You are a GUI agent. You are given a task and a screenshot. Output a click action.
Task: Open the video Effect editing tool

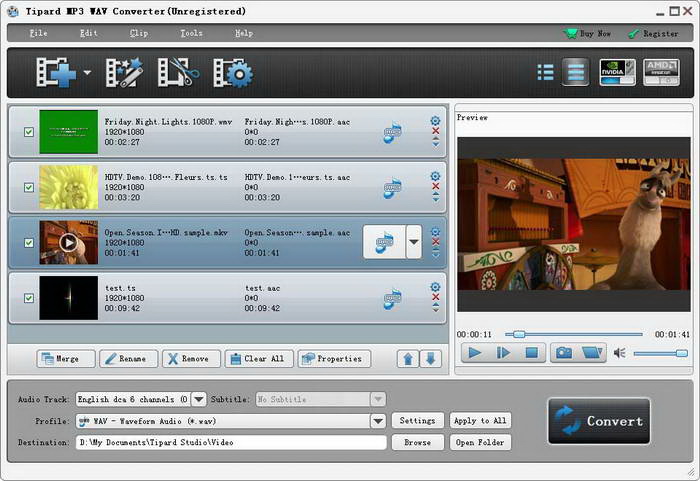pyautogui.click(x=126, y=73)
